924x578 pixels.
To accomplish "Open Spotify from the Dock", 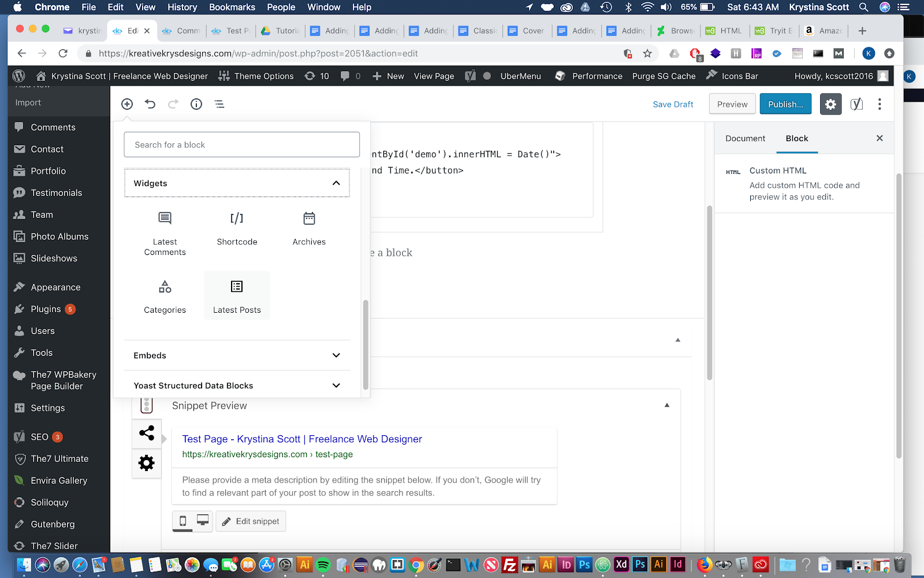I will point(323,565).
